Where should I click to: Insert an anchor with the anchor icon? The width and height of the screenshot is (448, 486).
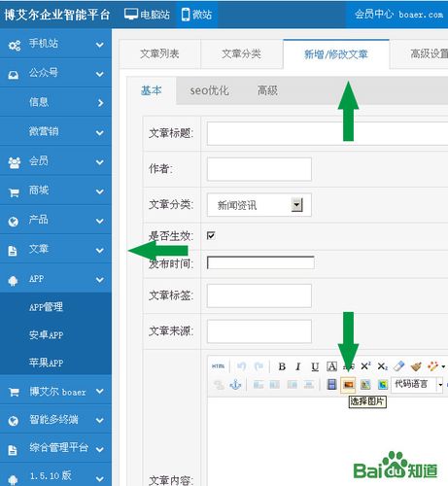pos(235,385)
